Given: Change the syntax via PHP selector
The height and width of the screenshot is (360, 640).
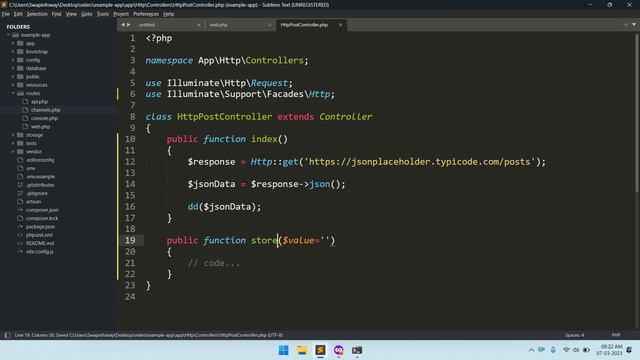Looking at the screenshot, I should tap(616, 335).
